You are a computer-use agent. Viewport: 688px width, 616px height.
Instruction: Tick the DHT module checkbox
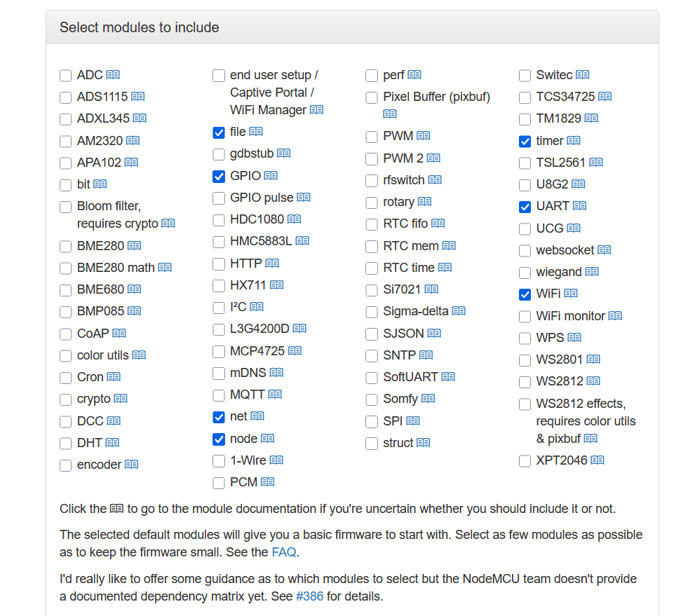pyautogui.click(x=66, y=444)
